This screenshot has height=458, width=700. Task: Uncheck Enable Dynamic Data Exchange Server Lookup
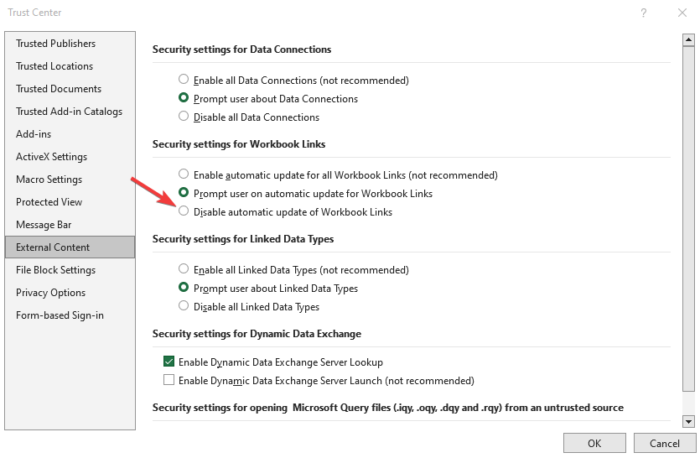[169, 362]
